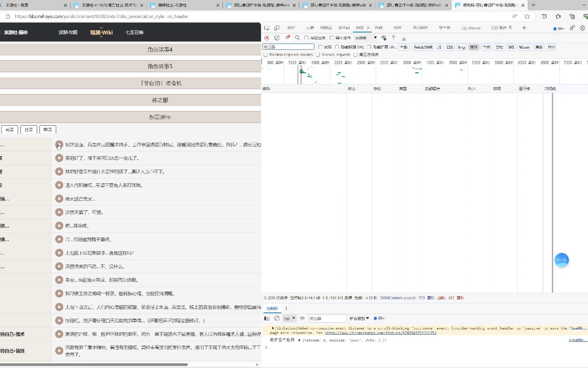
Task: Add a drawer tab with plus icon
Action: (286, 308)
